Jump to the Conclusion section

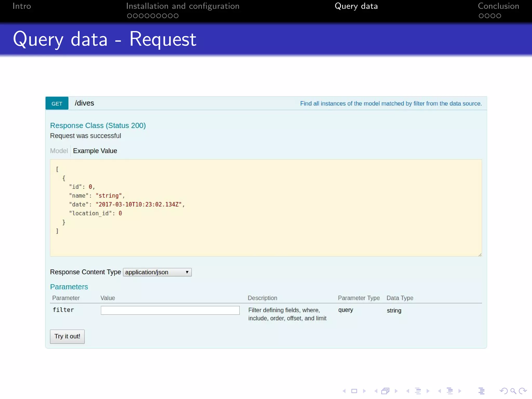498,6
